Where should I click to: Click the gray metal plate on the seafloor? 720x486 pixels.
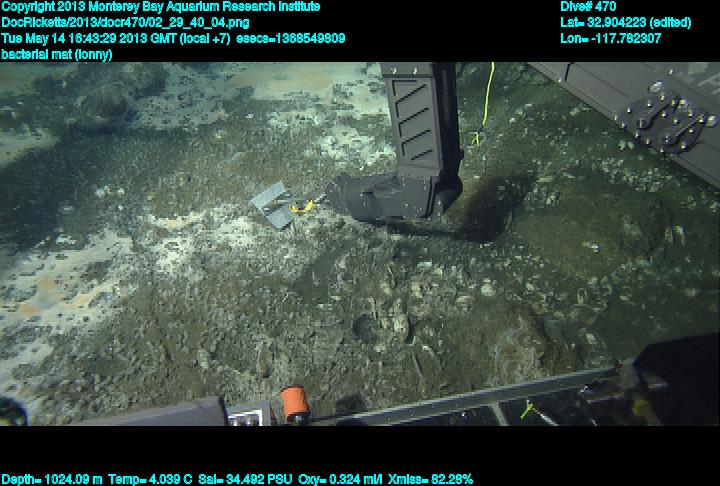pos(273,205)
